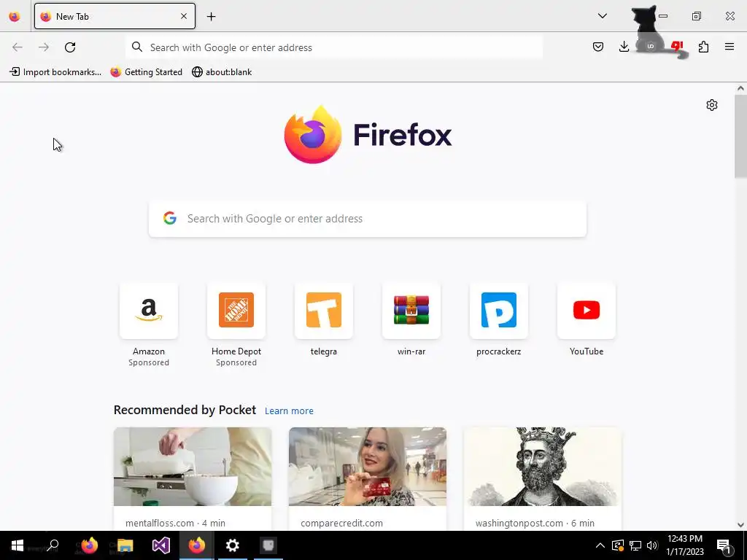747x560 pixels.
Task: Open Settings gear from taskbar
Action: (x=233, y=545)
